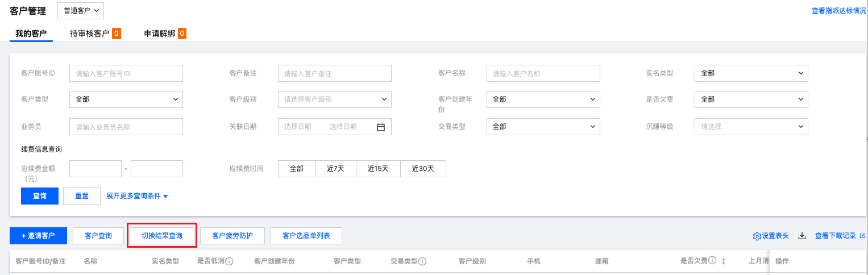Click the external link icon after 查看下载记录
The width and height of the screenshot is (868, 275).
tap(862, 236)
